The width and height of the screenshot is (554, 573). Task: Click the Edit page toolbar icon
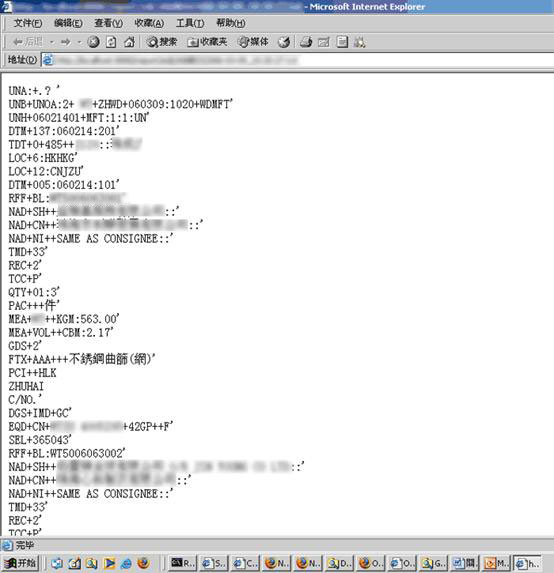342,42
